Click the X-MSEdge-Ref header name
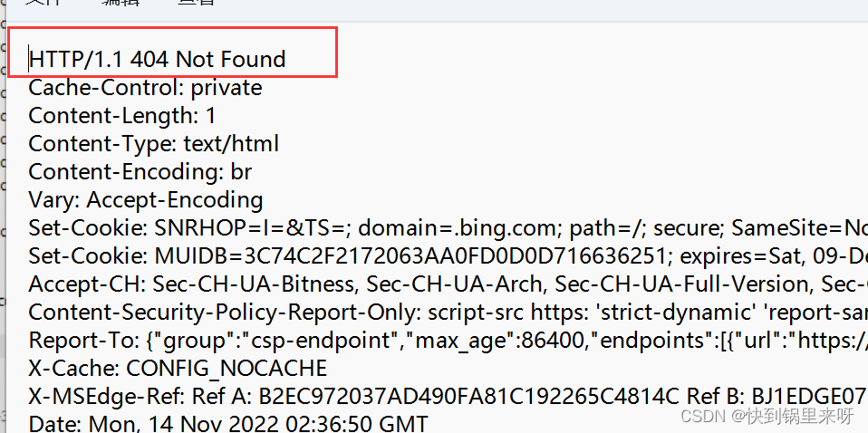The width and height of the screenshot is (868, 433). (104, 397)
